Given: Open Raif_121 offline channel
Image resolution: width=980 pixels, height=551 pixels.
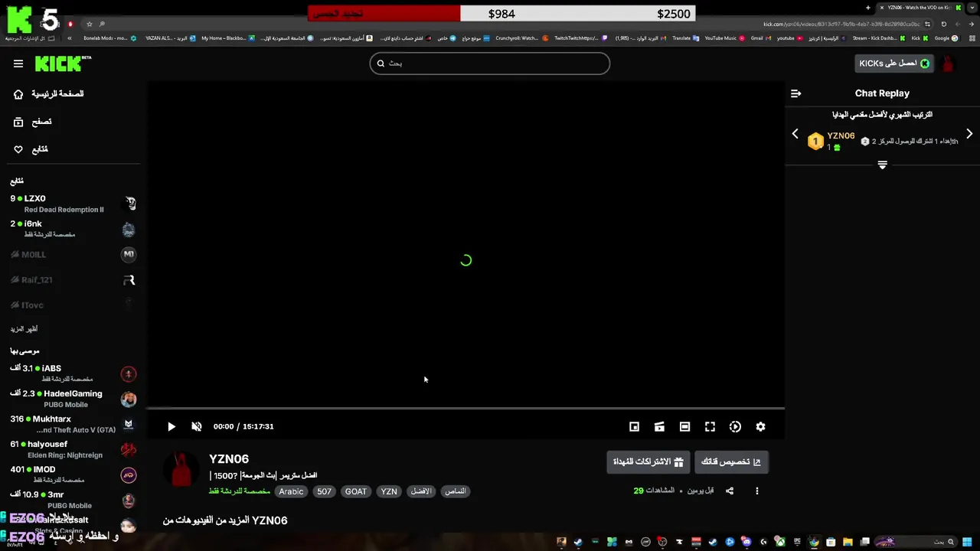Looking at the screenshot, I should click(73, 280).
